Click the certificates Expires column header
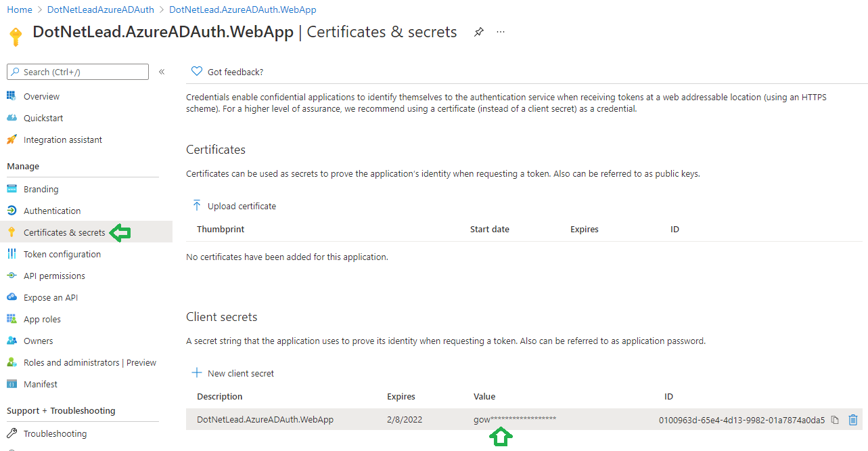Screen dimensions: 868x451 [x=585, y=230]
